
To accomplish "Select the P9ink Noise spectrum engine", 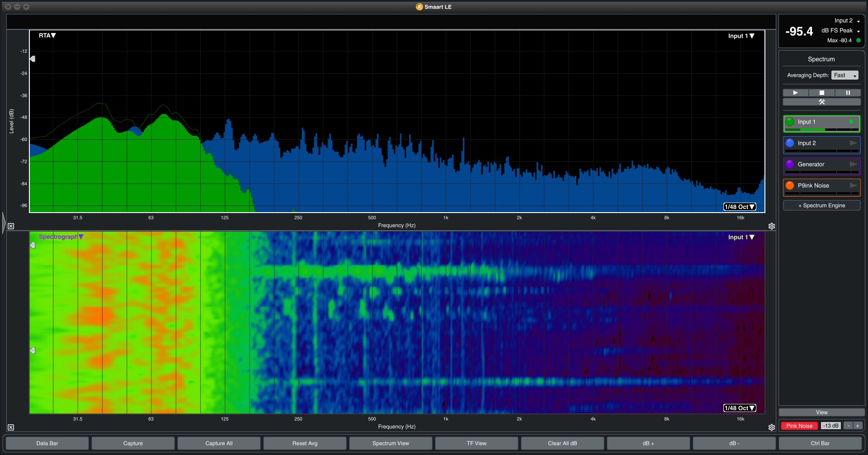I will 822,187.
